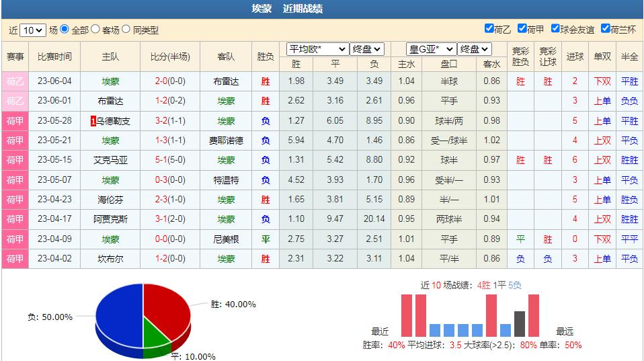644x361 pixels.
Task: Open away team 布雷达 in the 23-06-04 row
Action: (x=226, y=81)
